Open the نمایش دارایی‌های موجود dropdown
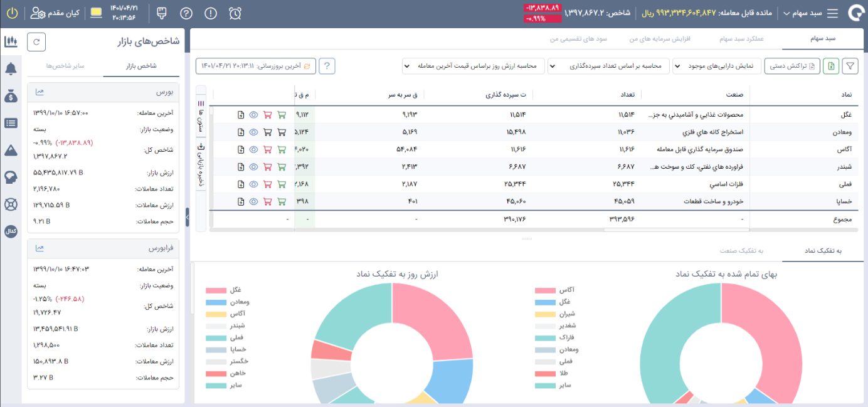This screenshot has height=407, width=868. click(717, 66)
